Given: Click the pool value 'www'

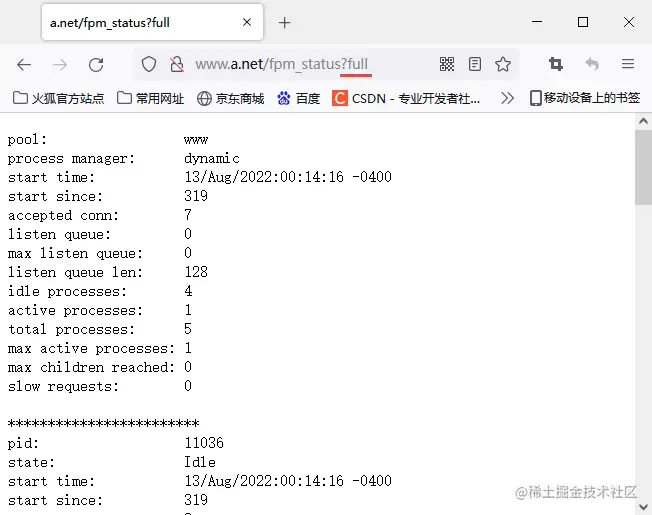Looking at the screenshot, I should point(196,140).
